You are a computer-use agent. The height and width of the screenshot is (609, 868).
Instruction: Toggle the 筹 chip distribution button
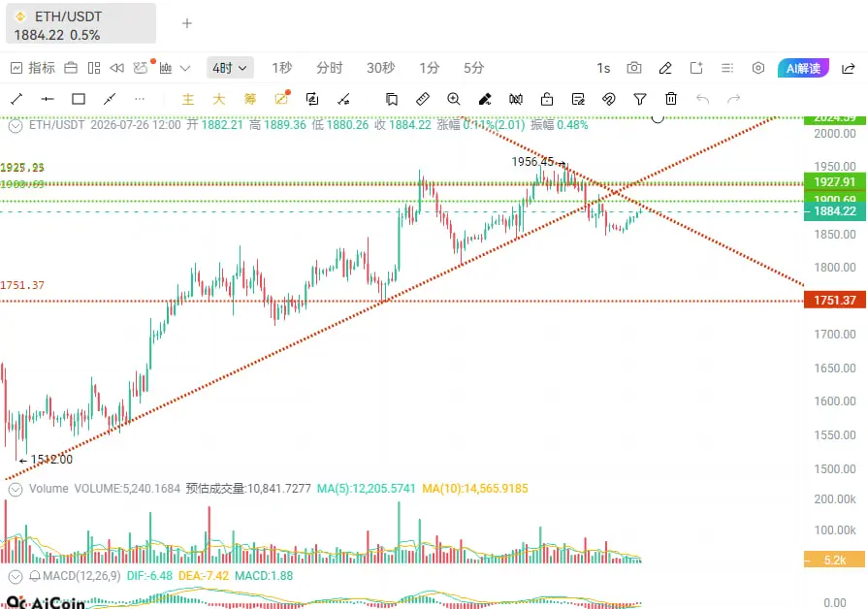coord(250,99)
